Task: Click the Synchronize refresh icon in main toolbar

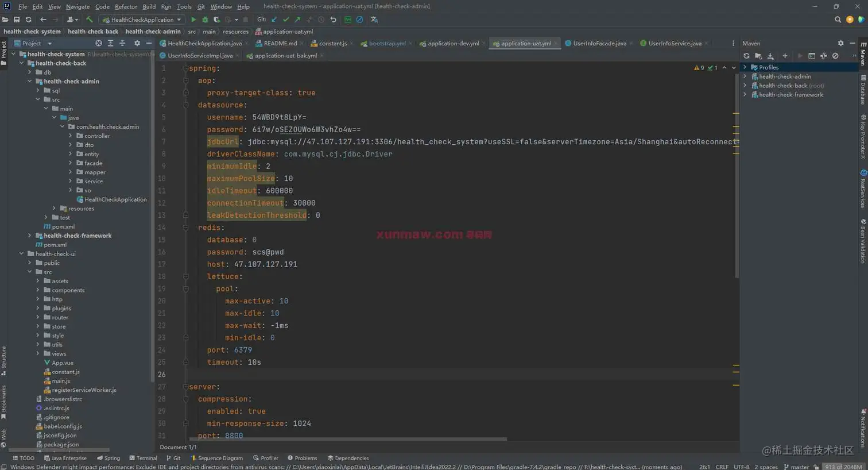Action: pos(28,20)
